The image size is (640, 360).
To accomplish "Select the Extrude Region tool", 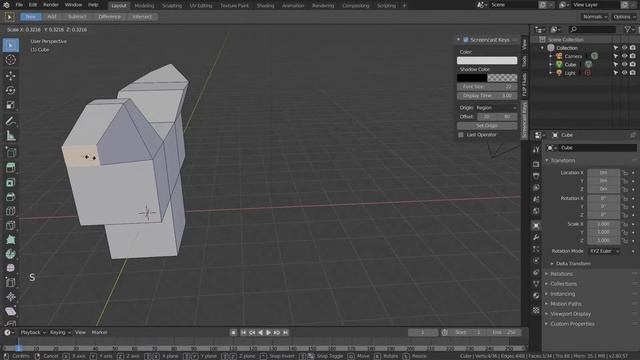I will coord(11,167).
